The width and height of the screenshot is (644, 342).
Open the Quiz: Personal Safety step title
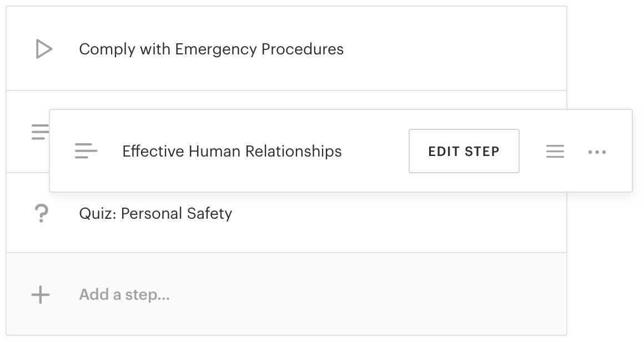coord(155,213)
